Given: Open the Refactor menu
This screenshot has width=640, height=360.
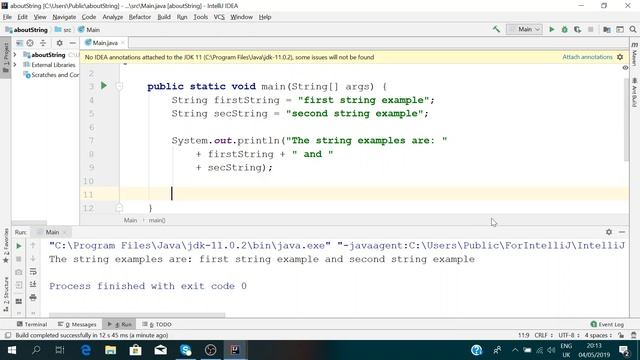Looking at the screenshot, I should click(140, 17).
